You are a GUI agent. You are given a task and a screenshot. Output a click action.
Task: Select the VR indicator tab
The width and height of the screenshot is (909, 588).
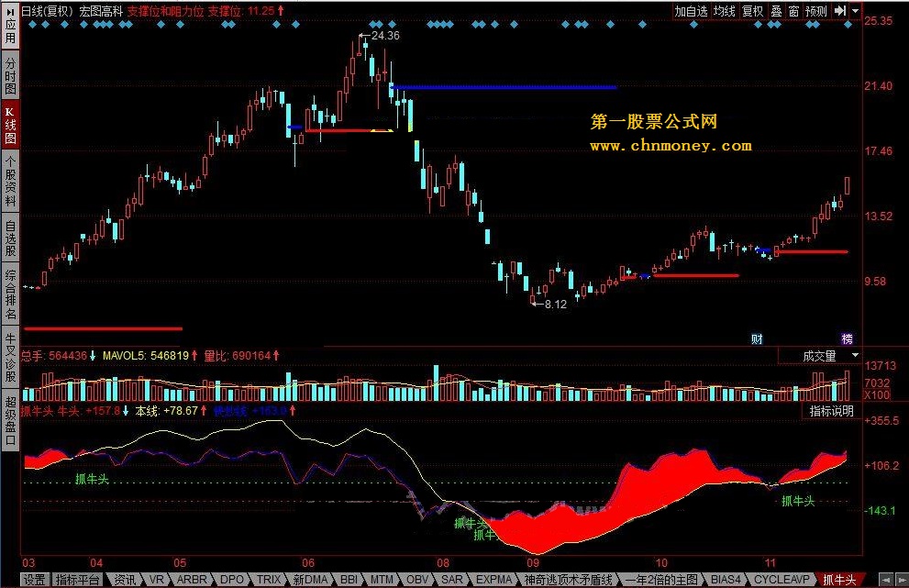pyautogui.click(x=156, y=580)
